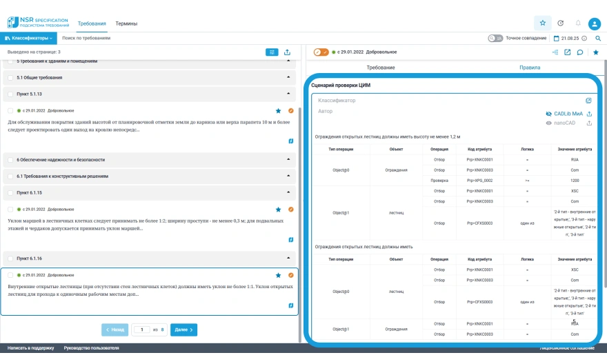Open the Классификаторы dropdown
The height and width of the screenshot is (364, 607).
(28, 39)
